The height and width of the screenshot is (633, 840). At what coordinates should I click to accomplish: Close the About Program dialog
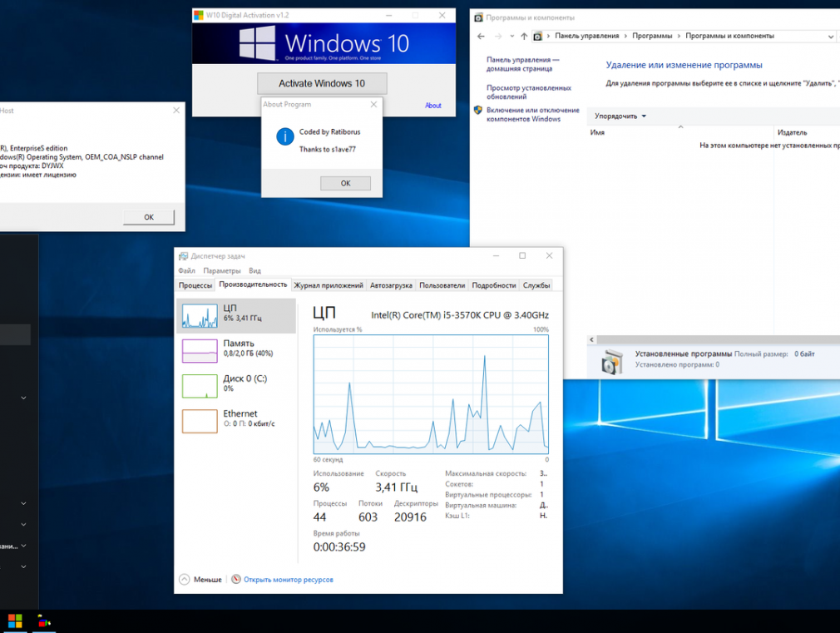point(374,105)
